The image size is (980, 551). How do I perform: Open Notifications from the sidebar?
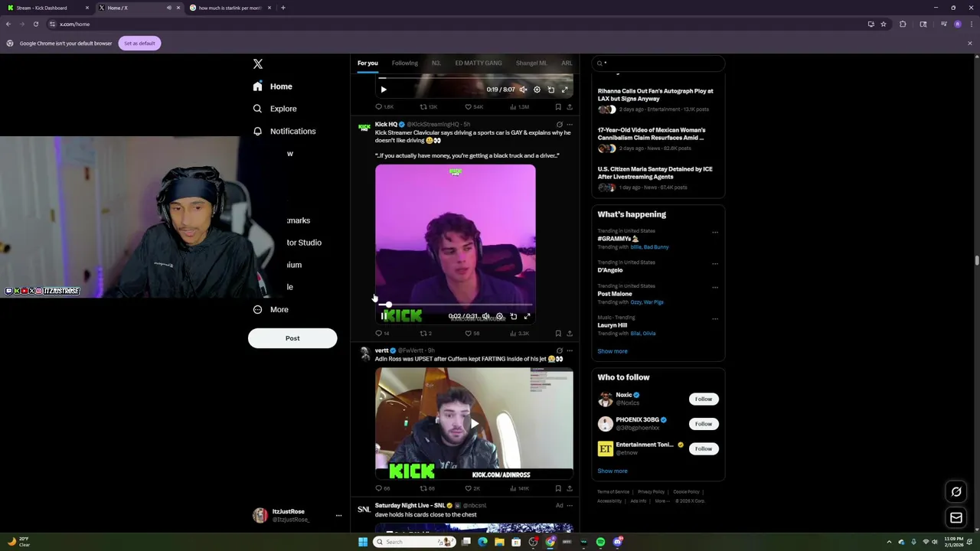tap(284, 131)
